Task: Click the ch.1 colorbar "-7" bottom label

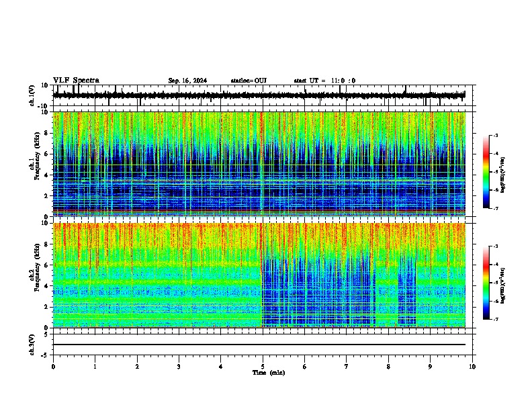Action: (495, 208)
